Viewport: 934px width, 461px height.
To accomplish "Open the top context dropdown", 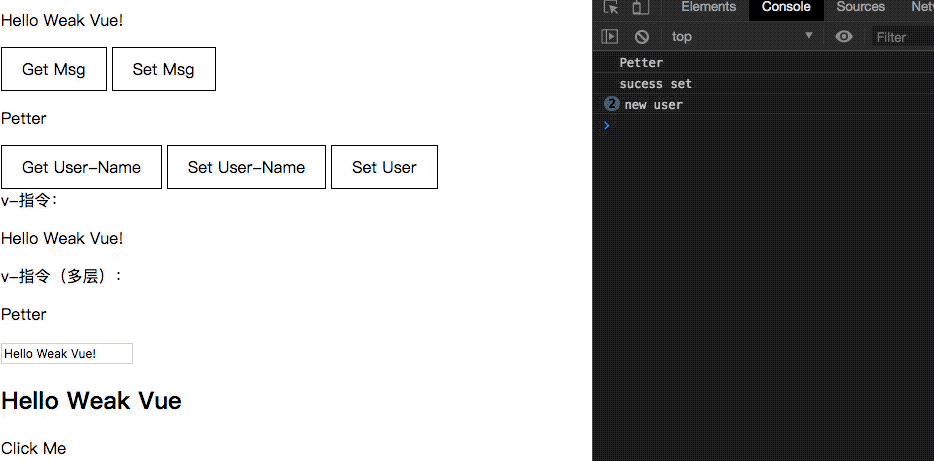I will click(742, 36).
